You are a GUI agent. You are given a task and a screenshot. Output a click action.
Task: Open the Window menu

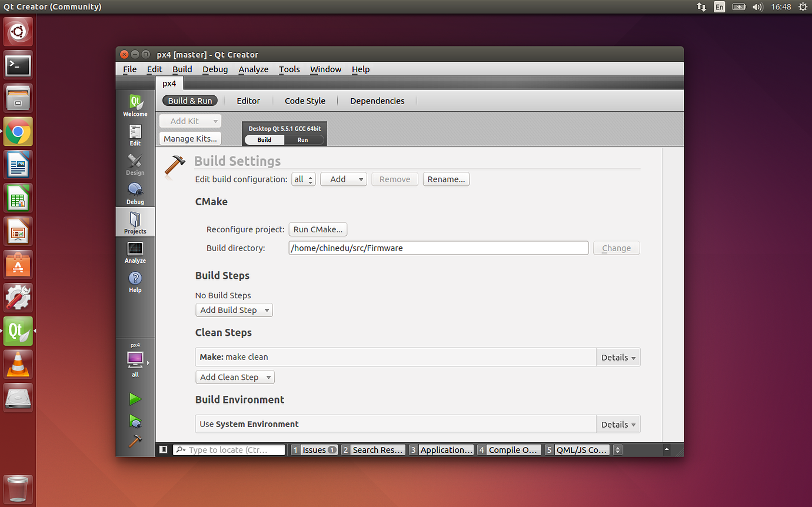coord(325,69)
